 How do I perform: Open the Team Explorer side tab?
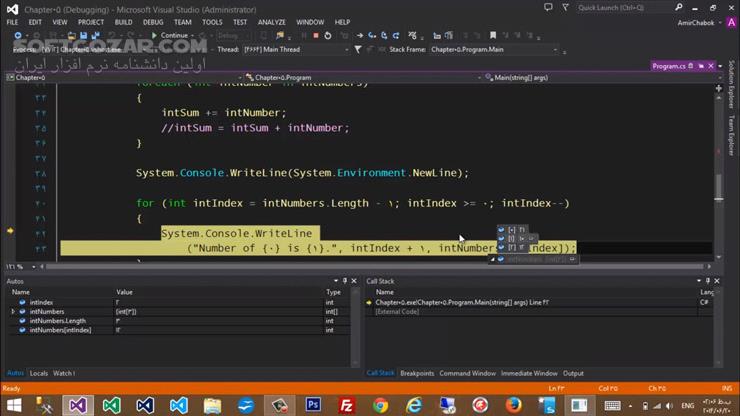pyautogui.click(x=731, y=136)
